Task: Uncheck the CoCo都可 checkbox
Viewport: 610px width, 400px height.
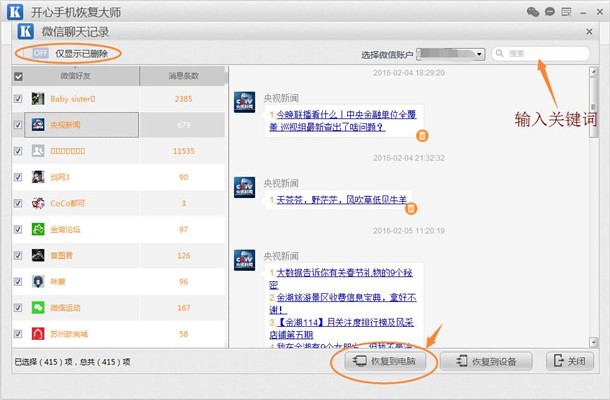Action: point(18,203)
